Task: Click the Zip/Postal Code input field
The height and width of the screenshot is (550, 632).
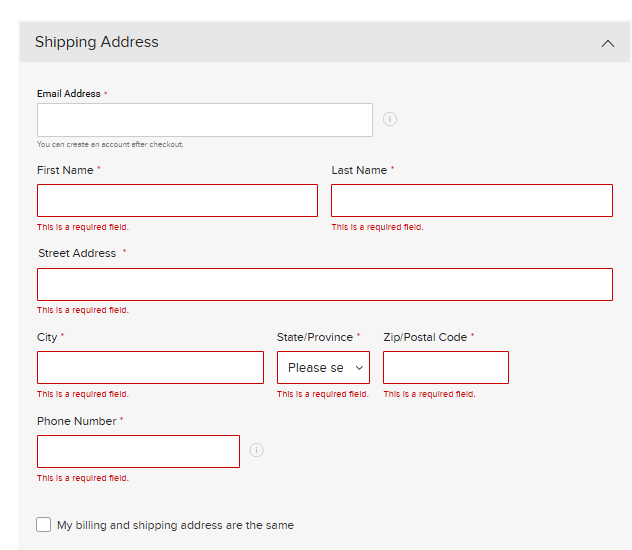Action: (x=445, y=367)
